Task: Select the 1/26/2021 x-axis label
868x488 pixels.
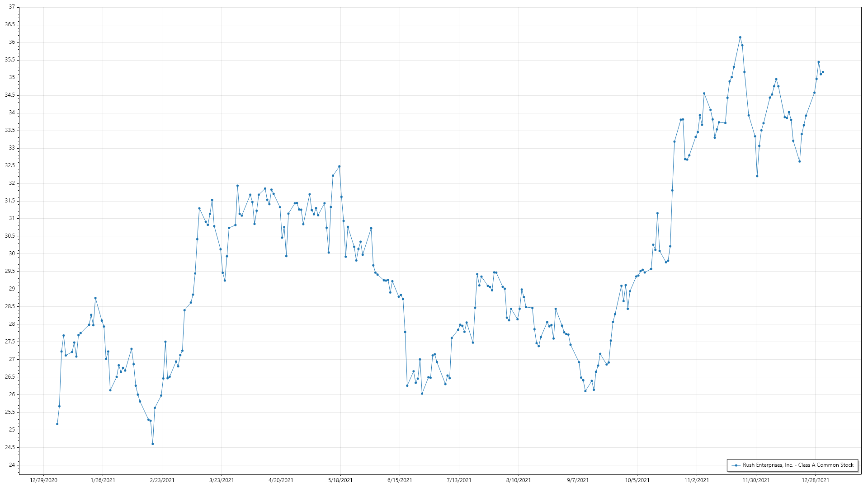Action: tap(103, 480)
